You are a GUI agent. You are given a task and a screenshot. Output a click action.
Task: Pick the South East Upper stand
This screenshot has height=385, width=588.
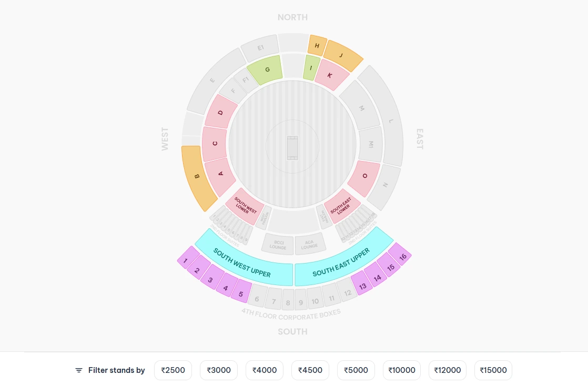(341, 262)
